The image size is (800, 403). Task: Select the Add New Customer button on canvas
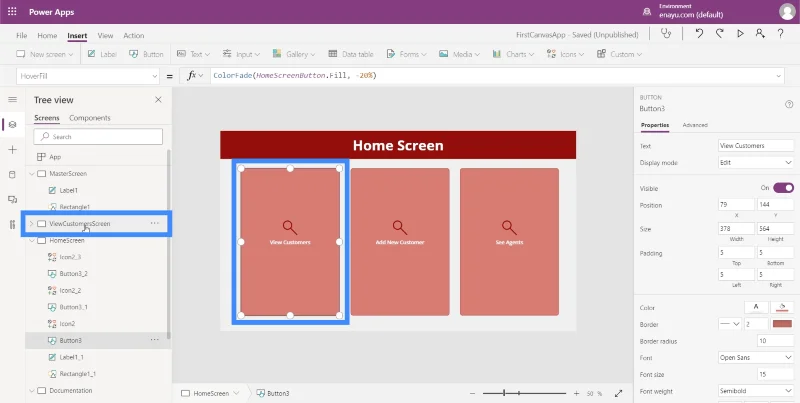click(400, 242)
